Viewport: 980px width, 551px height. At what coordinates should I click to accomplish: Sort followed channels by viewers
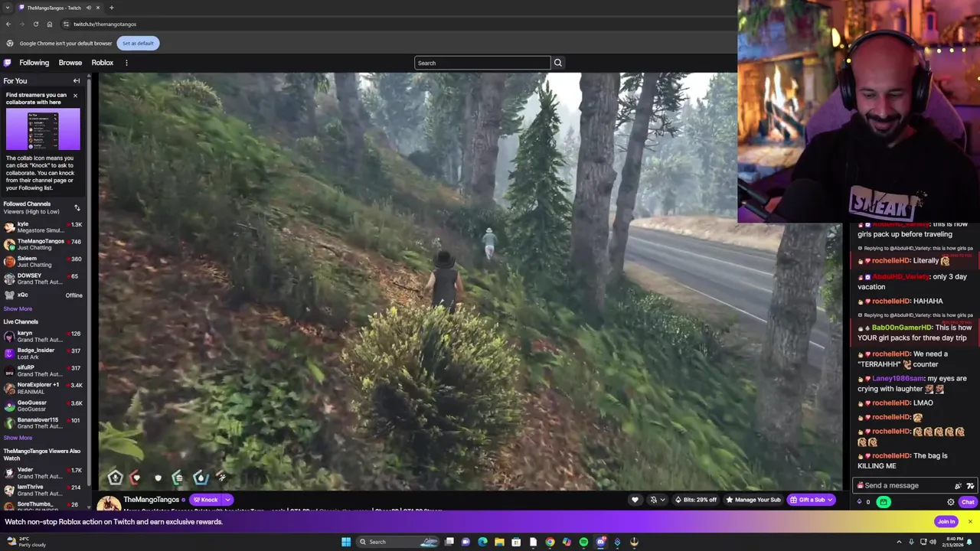[77, 207]
